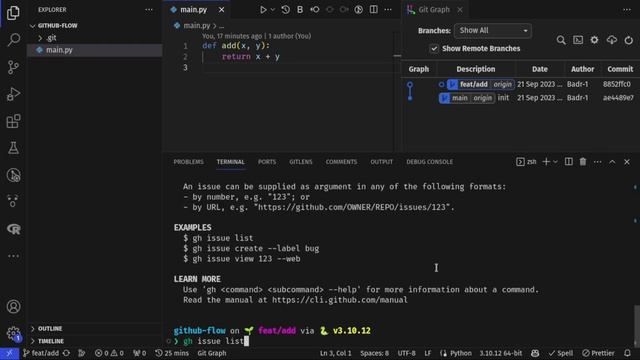Switch to the OUTPUT tab
The image size is (640, 360).
[x=382, y=162]
